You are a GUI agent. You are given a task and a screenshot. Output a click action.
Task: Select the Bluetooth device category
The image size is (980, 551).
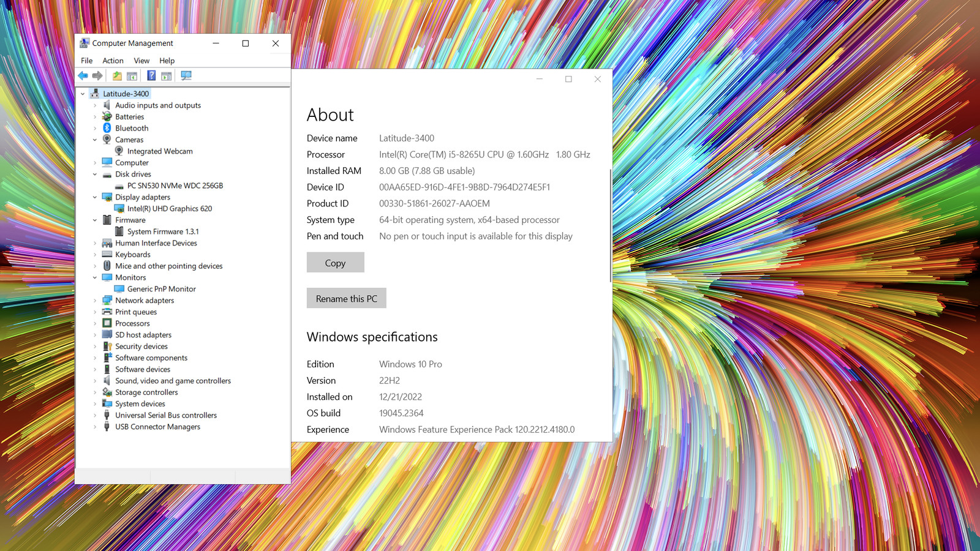[131, 129]
